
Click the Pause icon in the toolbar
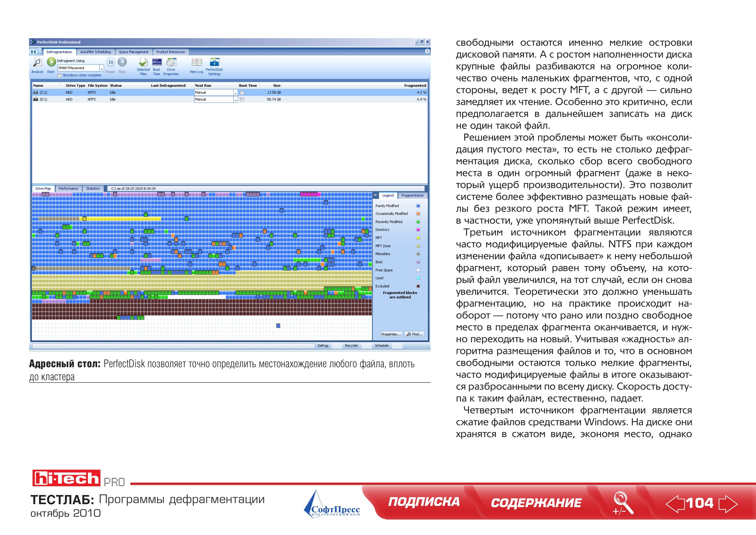coord(111,62)
